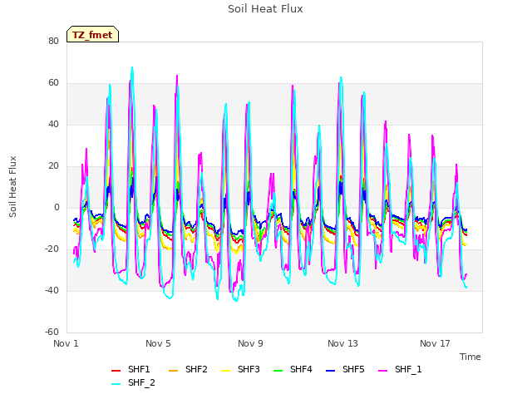This screenshot has height=399, width=532.
Task: Toggle the SHF_2 legend entry
Action: click(133, 383)
